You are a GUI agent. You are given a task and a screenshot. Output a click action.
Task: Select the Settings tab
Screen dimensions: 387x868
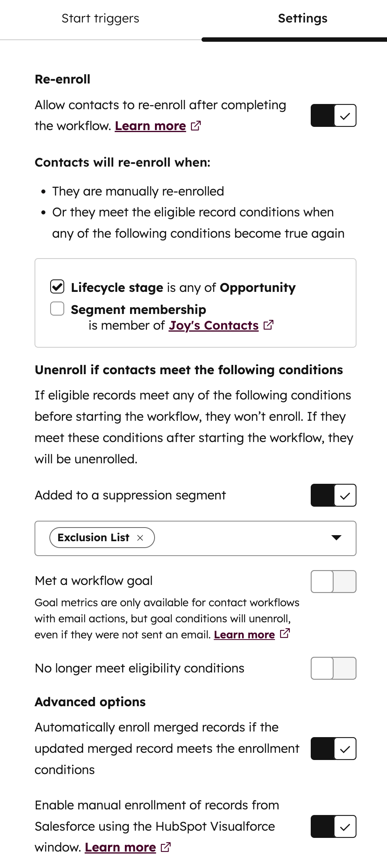tap(302, 18)
